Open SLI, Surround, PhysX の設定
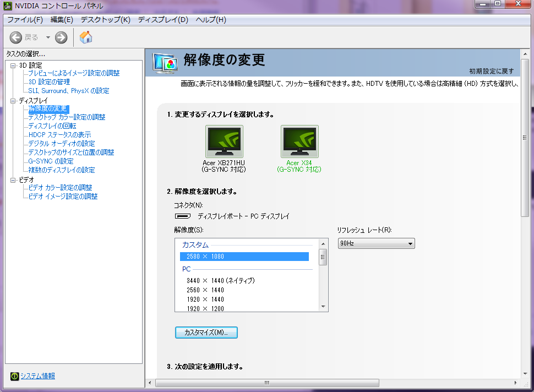The image size is (534, 392). [68, 91]
